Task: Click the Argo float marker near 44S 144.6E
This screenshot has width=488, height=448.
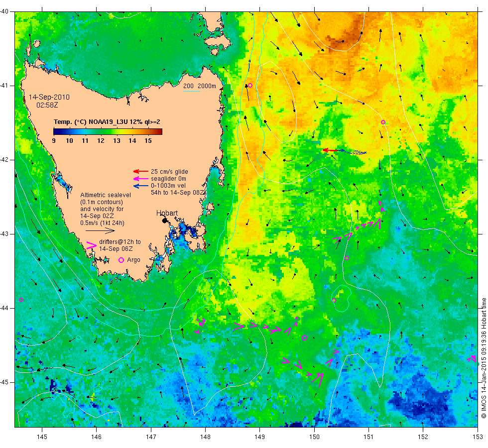Action: [x=21, y=300]
